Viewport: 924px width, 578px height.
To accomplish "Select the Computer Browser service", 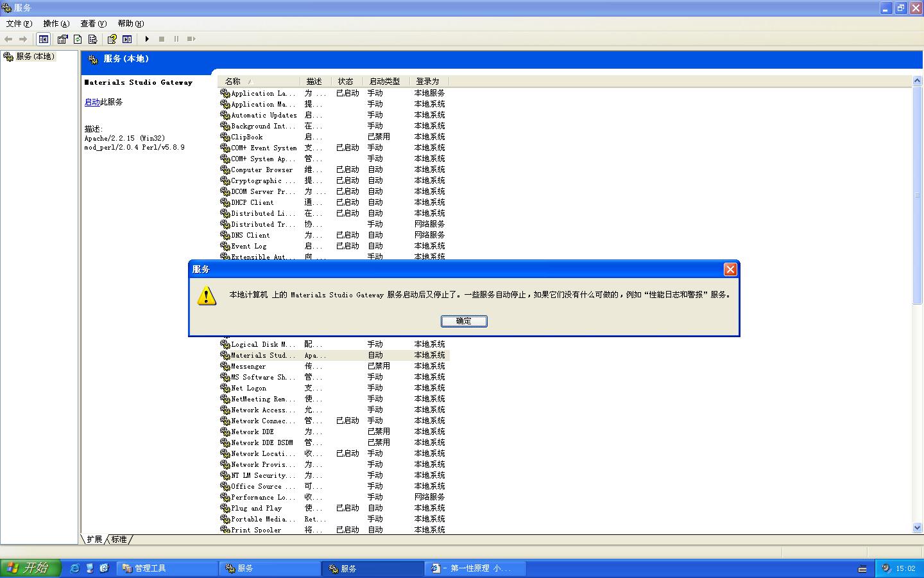I will click(x=334, y=170).
